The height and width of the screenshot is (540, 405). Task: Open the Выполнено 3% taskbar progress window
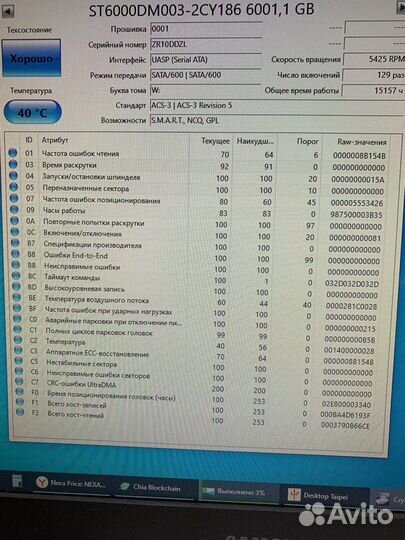(239, 492)
